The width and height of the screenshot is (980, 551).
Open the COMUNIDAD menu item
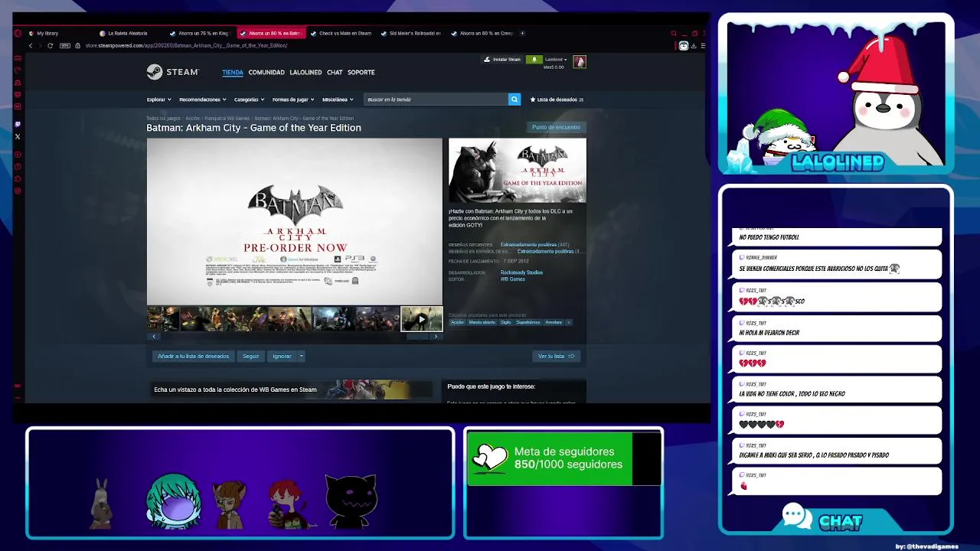click(266, 73)
